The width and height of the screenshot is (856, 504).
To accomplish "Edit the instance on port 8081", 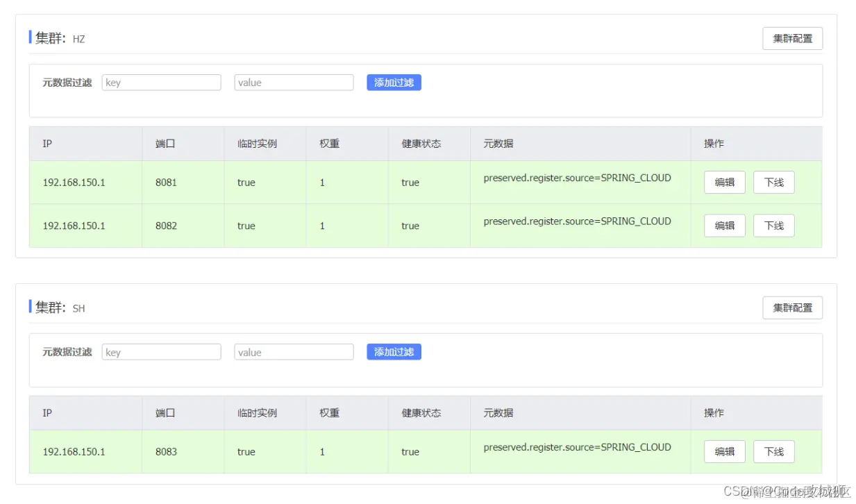I will coord(724,182).
